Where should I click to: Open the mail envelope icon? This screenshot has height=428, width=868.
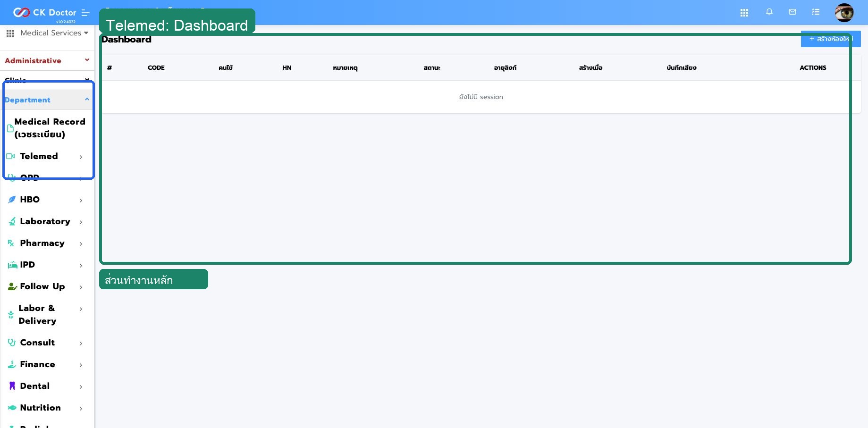pyautogui.click(x=792, y=12)
